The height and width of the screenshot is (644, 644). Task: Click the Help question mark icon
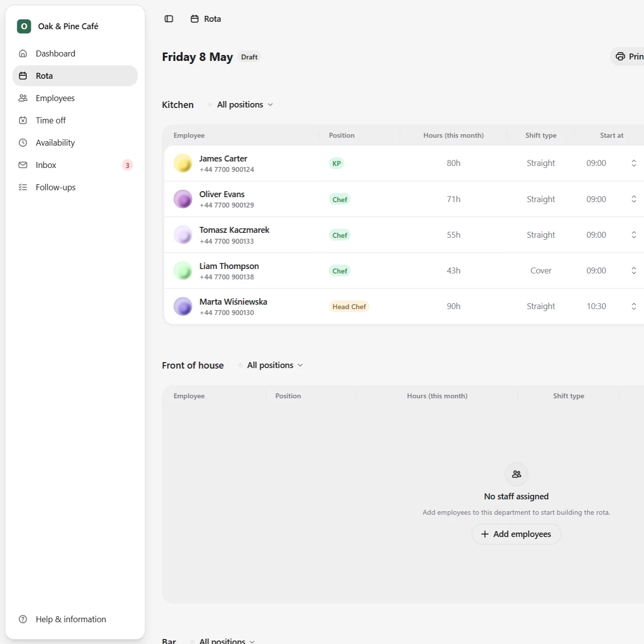pyautogui.click(x=23, y=619)
